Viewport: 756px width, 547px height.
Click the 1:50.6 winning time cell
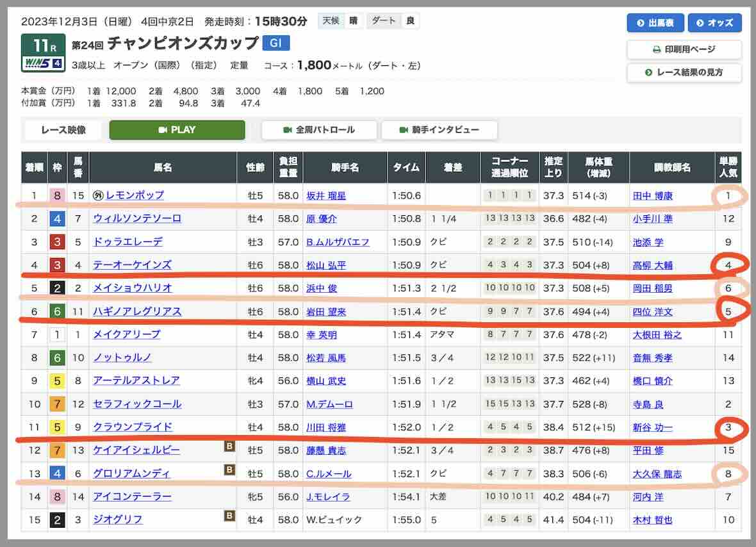tap(406, 195)
